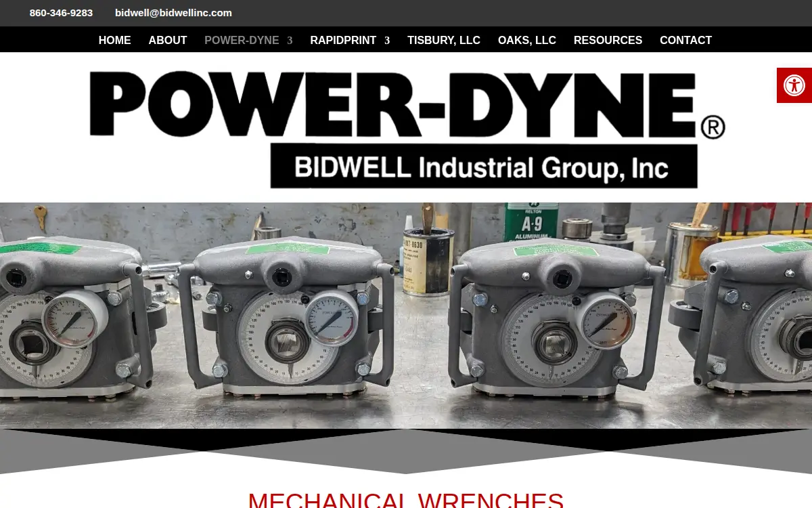Screen dimensions: 812x508
Task: Click the POWER-DYNE Bidwell logo image
Action: (407, 129)
